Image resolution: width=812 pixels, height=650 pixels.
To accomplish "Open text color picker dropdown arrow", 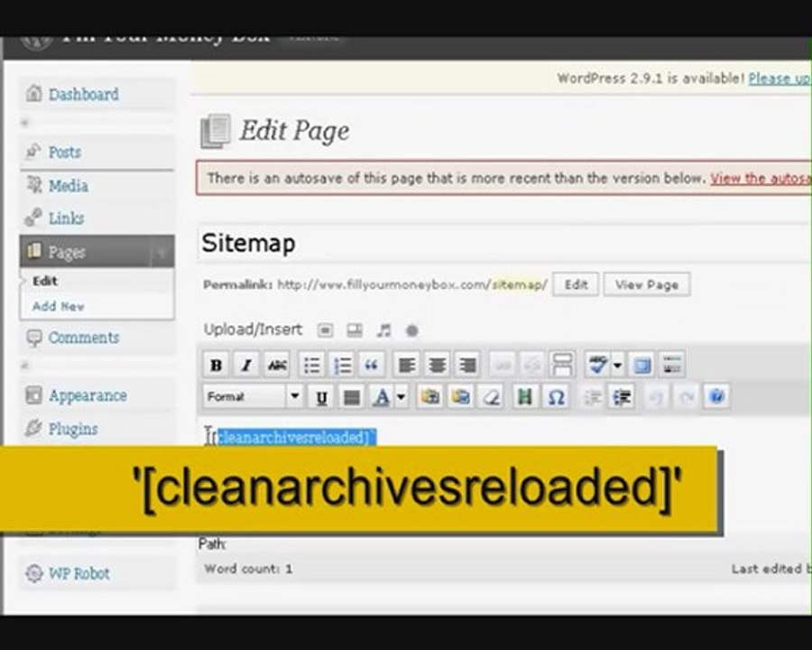I will pyautogui.click(x=401, y=397).
